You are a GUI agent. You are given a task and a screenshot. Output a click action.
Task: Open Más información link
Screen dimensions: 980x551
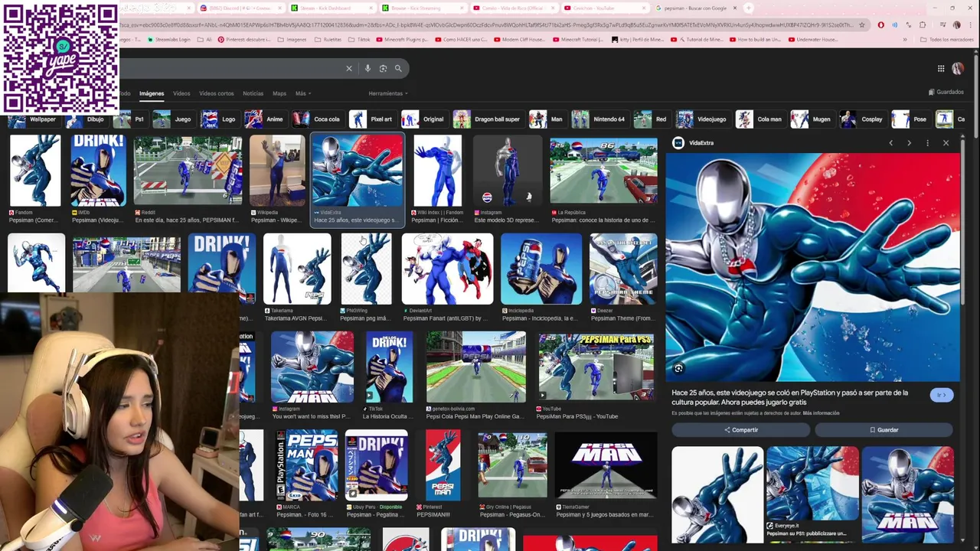click(821, 413)
